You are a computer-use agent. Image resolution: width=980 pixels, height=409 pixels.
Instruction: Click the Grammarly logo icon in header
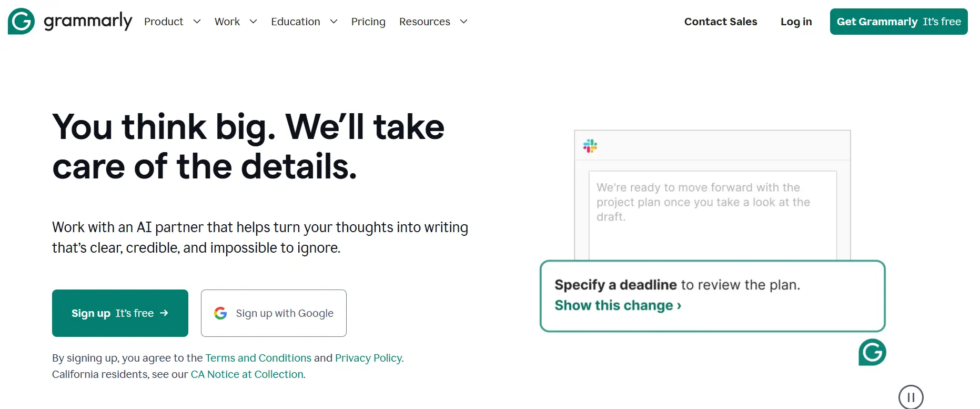(21, 22)
